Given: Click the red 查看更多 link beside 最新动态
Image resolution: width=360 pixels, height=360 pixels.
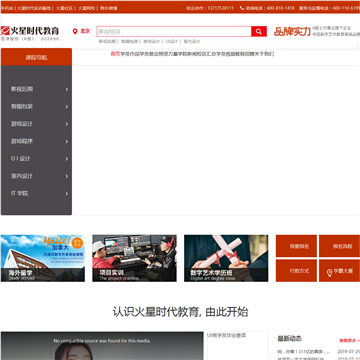Looking at the screenshot, I should [x=349, y=341].
